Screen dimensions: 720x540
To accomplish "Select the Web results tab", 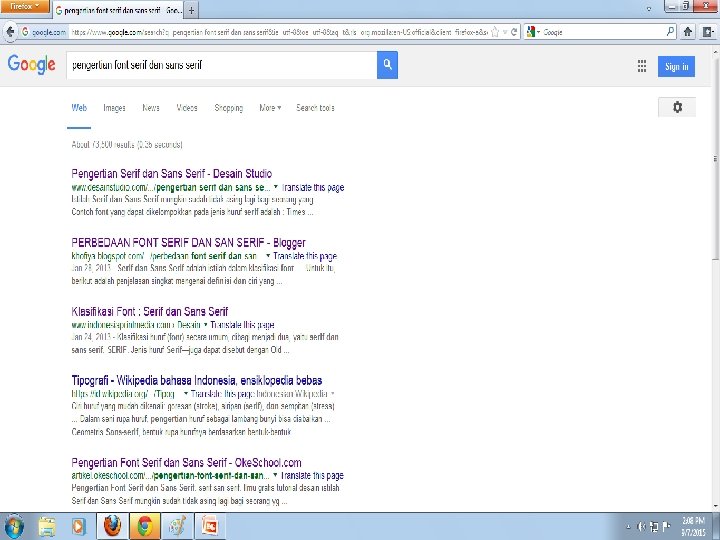I will (79, 108).
